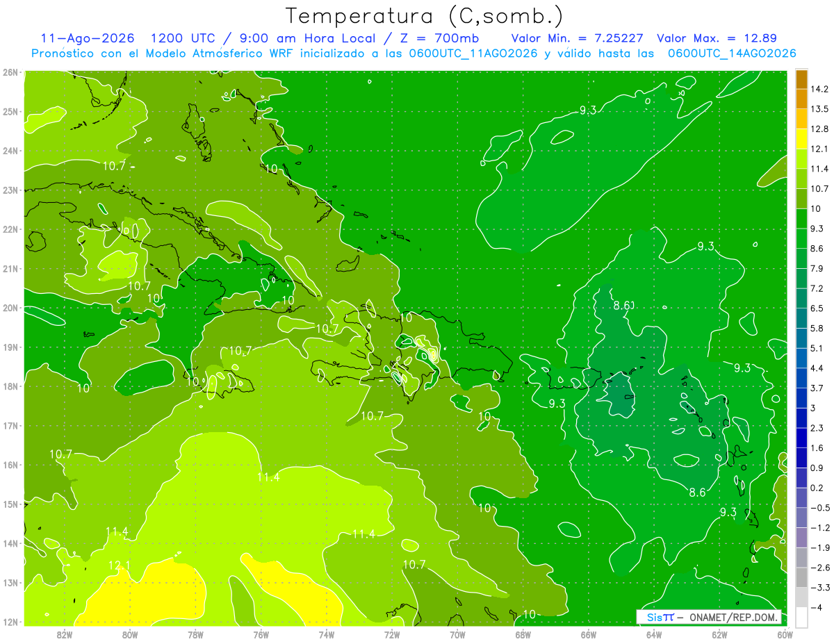The height and width of the screenshot is (644, 834).
Task: Click the 2.3 colorbar scale label
Action: pos(818,428)
